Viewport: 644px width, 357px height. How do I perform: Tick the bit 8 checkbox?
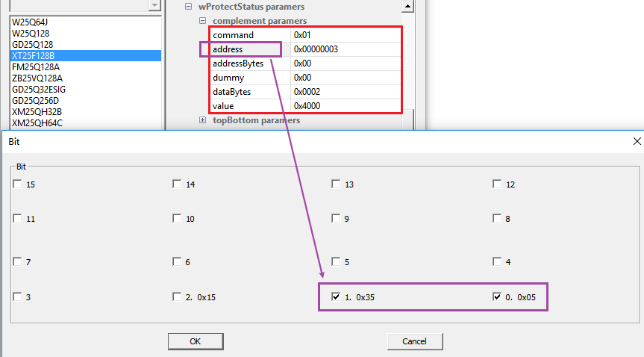click(x=497, y=219)
